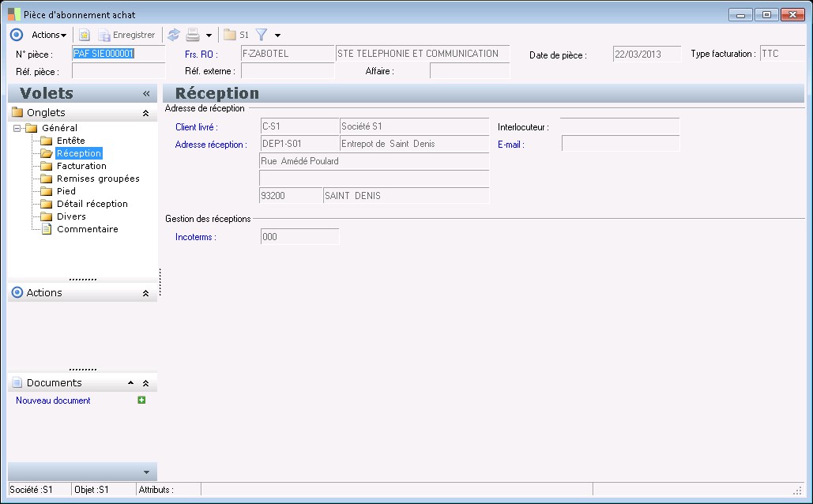Image resolution: width=813 pixels, height=504 pixels.
Task: Click the Divers folder icon
Action: (46, 216)
